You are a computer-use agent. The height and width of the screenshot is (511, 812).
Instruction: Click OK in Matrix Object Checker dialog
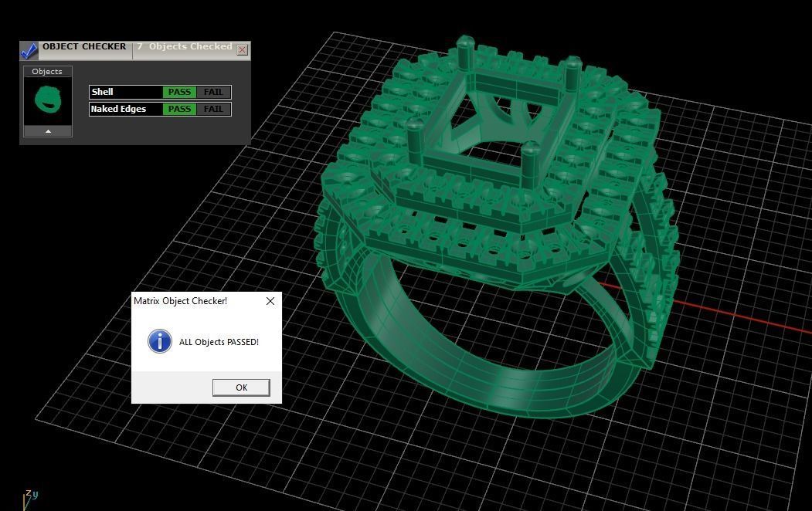pos(241,387)
